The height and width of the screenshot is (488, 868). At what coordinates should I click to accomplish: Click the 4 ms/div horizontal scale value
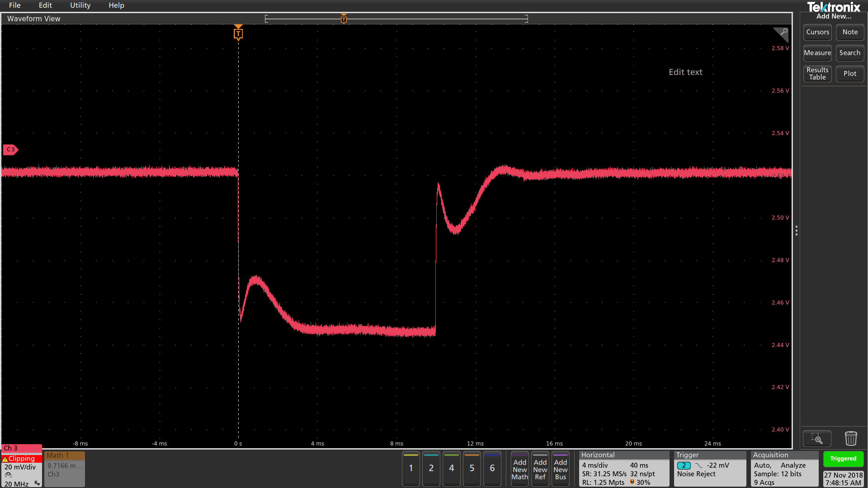595,465
